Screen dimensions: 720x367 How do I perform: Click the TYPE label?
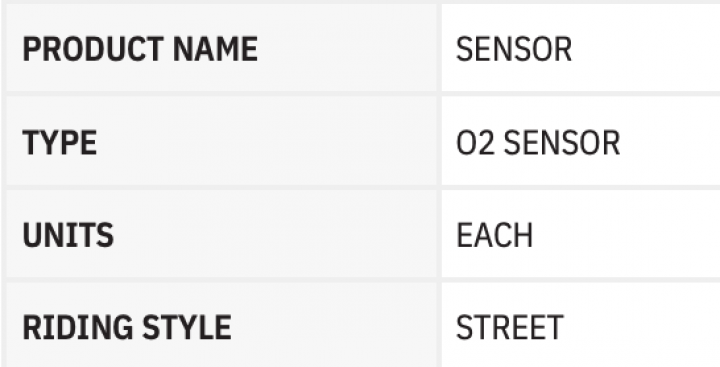click(x=59, y=143)
